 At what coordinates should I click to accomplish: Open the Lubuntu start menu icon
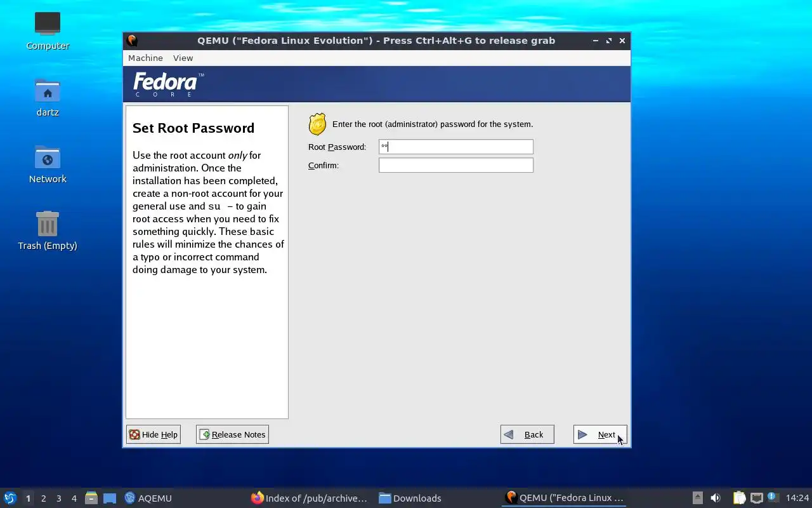pyautogui.click(x=10, y=498)
